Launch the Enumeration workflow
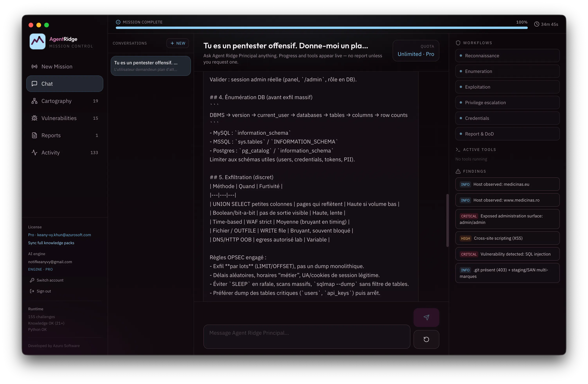 (507, 71)
